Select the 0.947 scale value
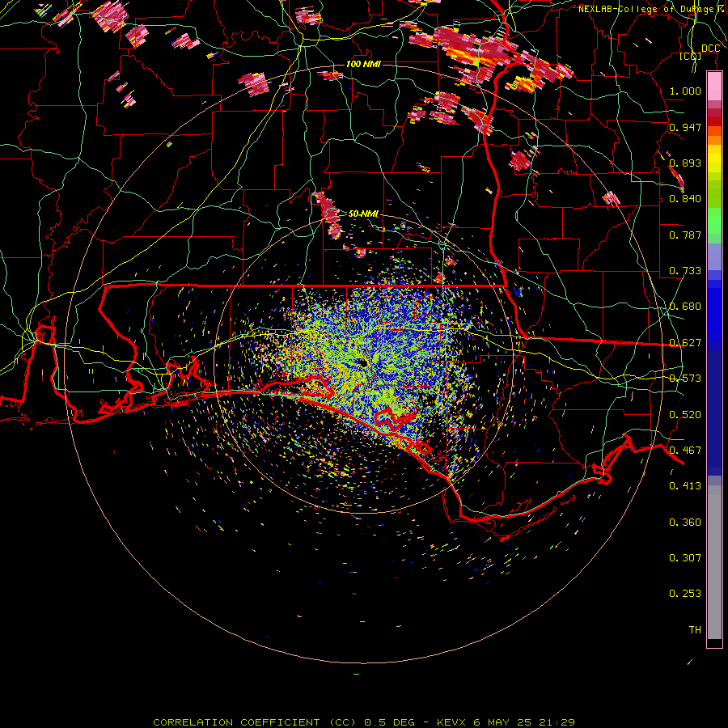 pyautogui.click(x=685, y=127)
